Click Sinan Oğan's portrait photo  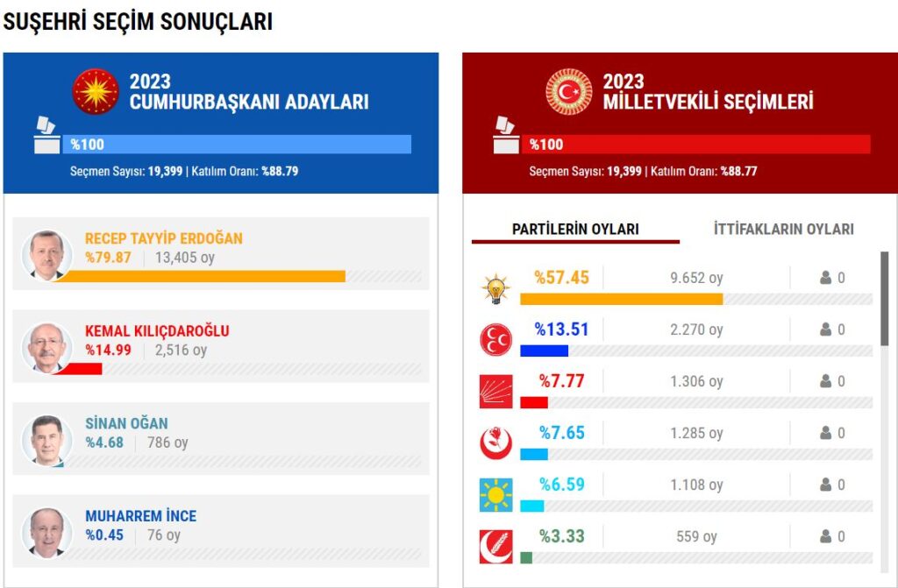pyautogui.click(x=46, y=440)
